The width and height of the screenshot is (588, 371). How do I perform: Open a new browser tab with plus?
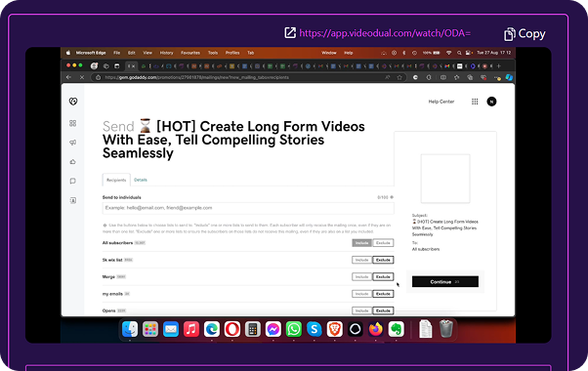click(498, 66)
